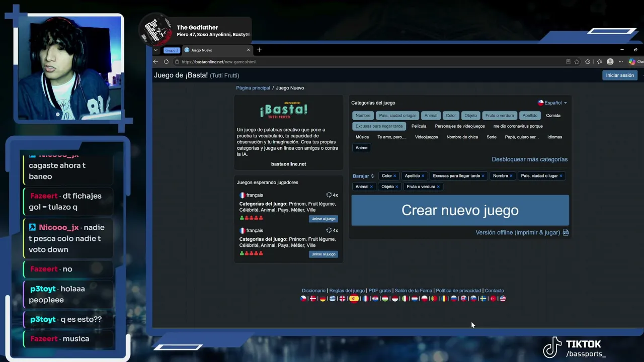The image size is (644, 362).
Task: Switch language via Swedish flag
Action: pyautogui.click(x=483, y=299)
